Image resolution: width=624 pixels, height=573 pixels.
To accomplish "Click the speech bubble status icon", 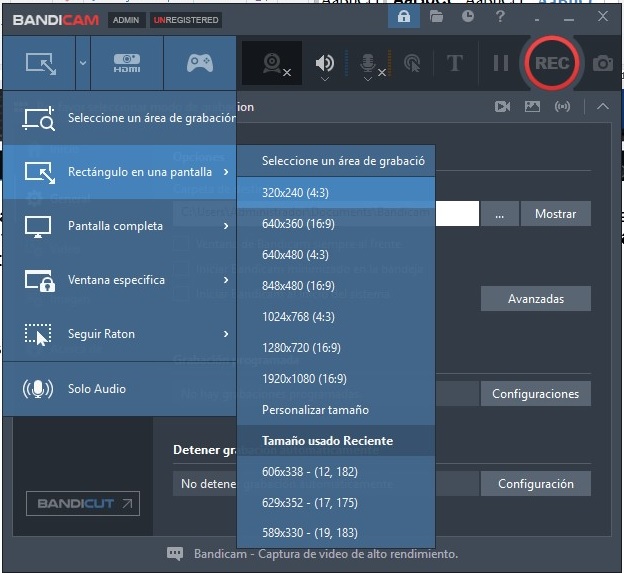I will 175,554.
